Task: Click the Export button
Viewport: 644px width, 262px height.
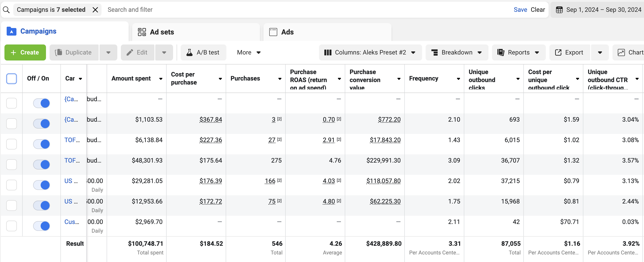Action: 569,52
